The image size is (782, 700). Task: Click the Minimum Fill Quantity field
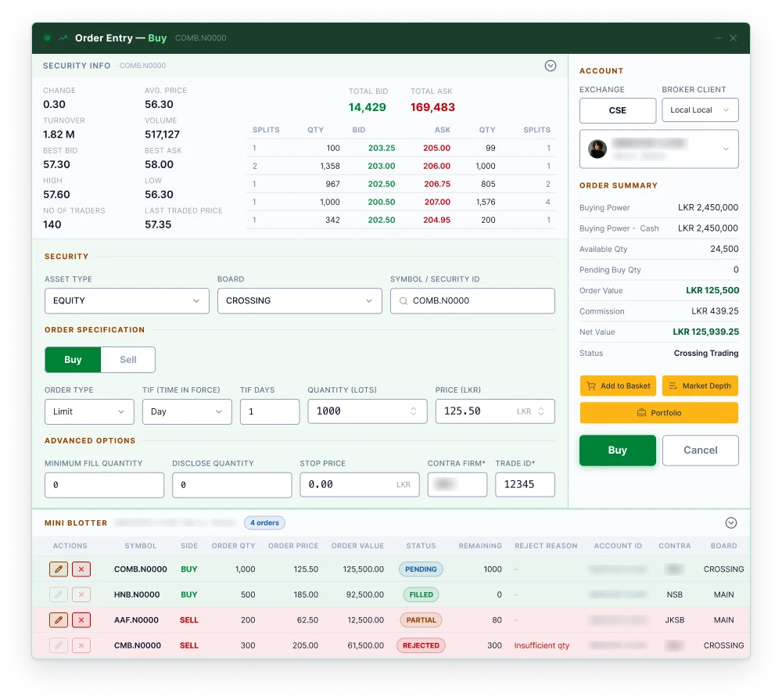(x=104, y=485)
